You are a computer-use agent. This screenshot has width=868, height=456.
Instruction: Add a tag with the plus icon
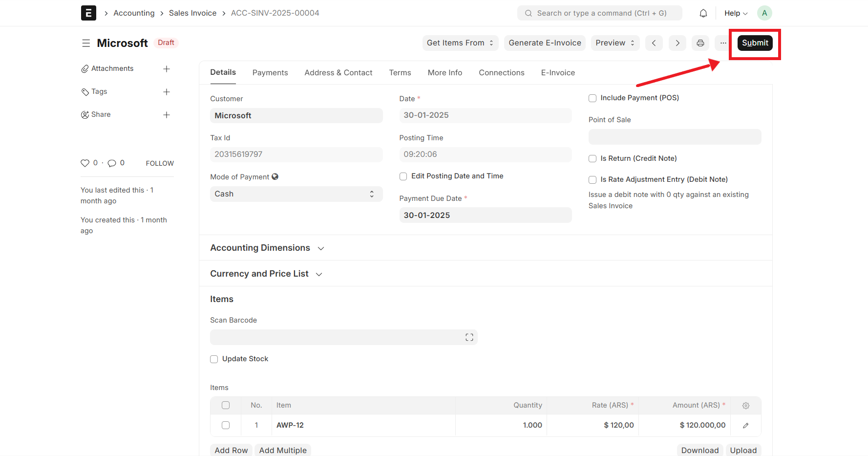pyautogui.click(x=167, y=91)
